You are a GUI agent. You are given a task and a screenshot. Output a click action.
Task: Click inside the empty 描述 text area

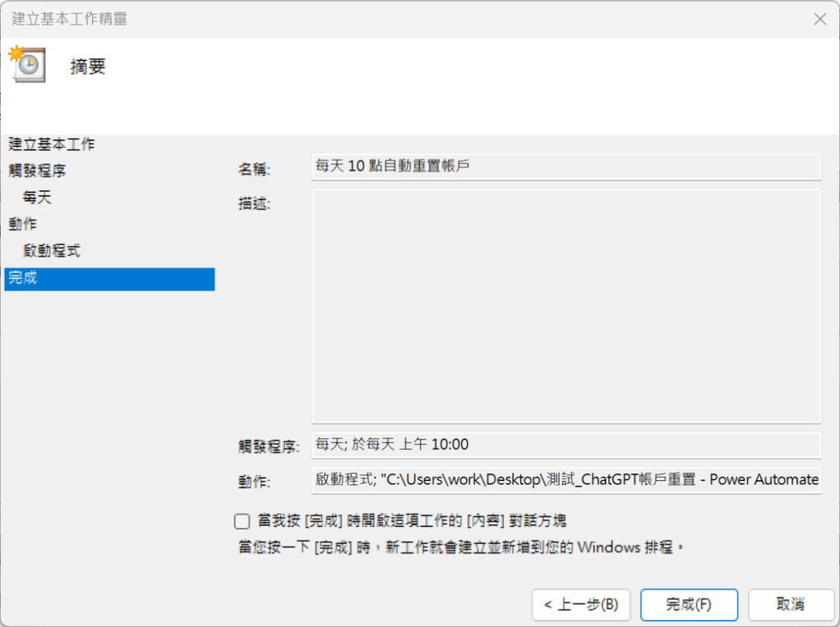point(566,306)
